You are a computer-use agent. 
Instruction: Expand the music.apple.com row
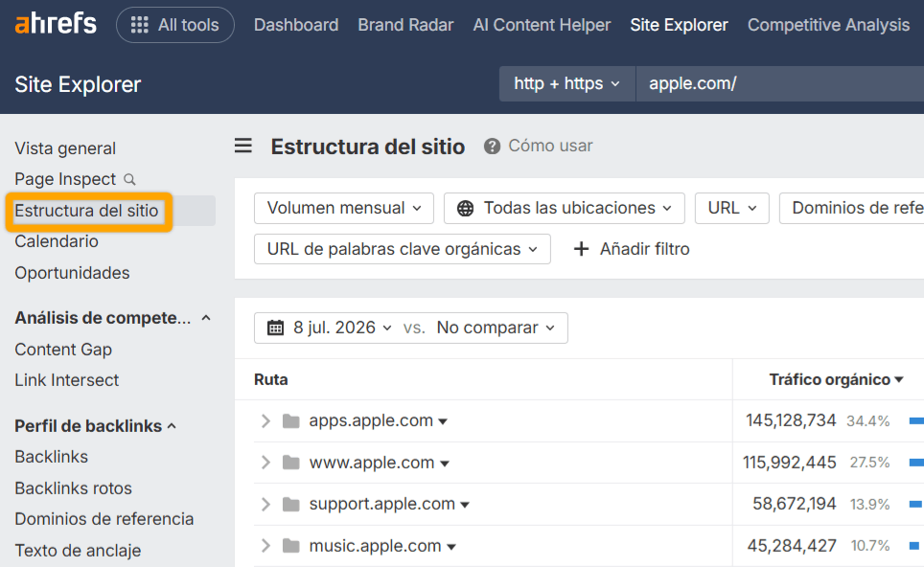click(266, 546)
